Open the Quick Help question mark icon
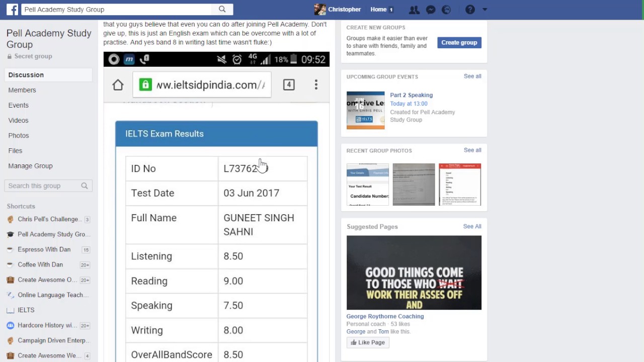 tap(470, 10)
